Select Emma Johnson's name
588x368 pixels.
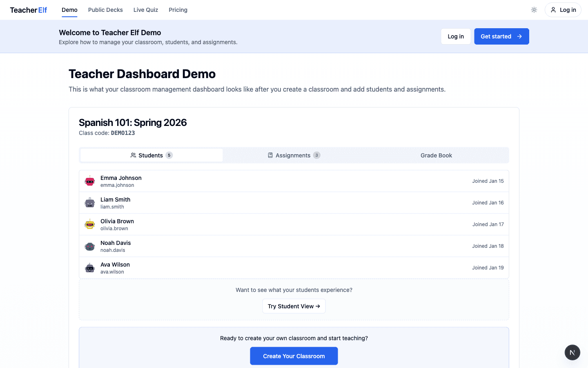coord(121,178)
